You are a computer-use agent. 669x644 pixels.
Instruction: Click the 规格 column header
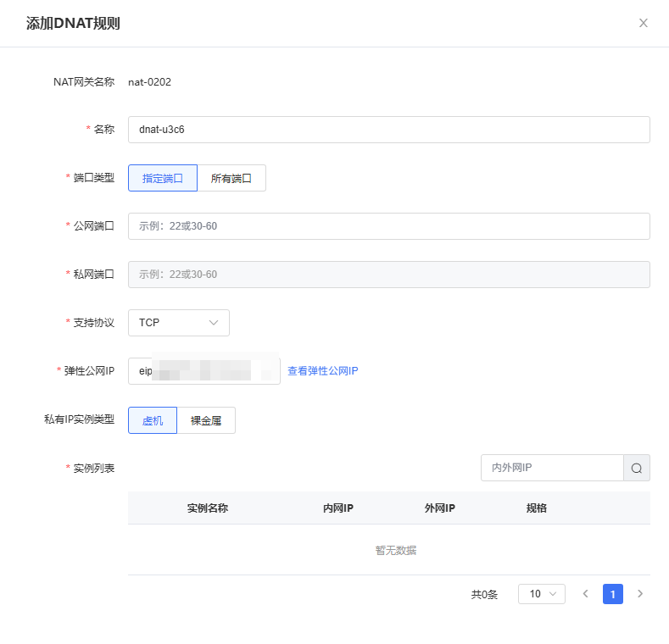click(x=537, y=508)
